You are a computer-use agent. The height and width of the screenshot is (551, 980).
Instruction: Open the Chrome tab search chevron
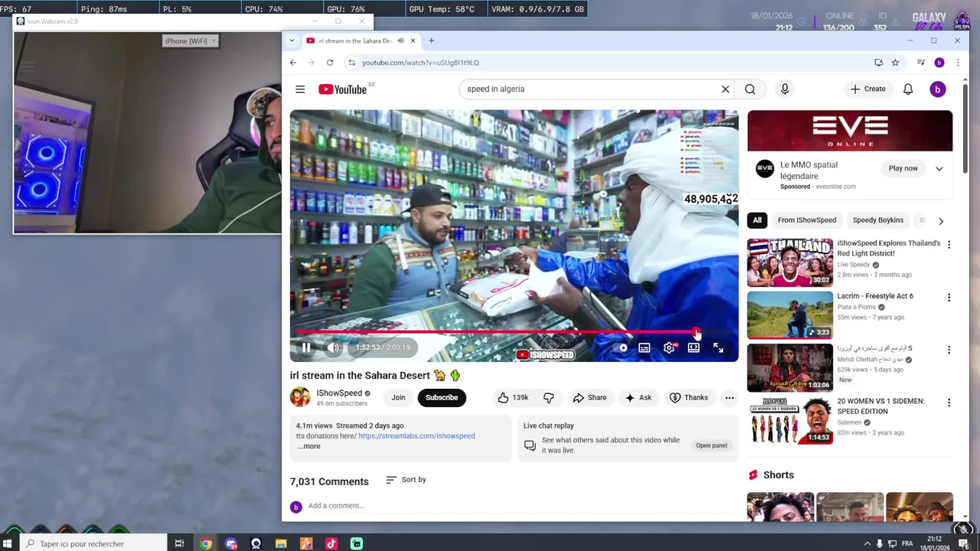tap(292, 41)
